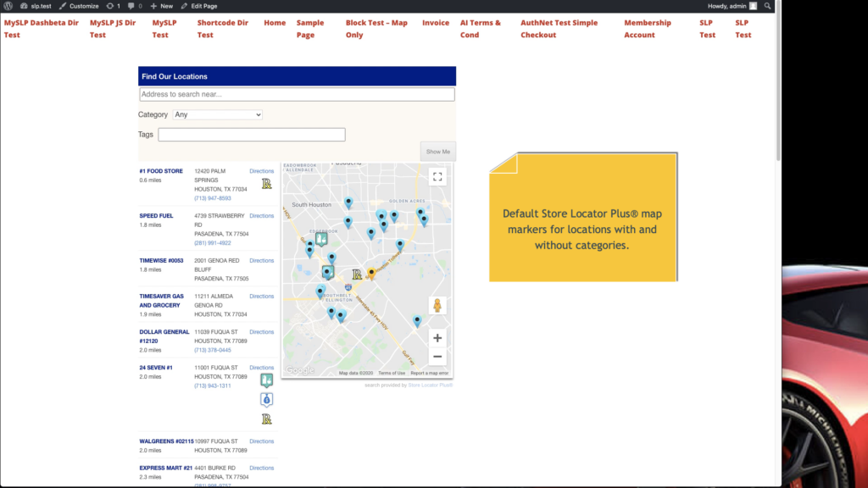Click the plus New content icon
868x488 pixels.
[x=153, y=6]
